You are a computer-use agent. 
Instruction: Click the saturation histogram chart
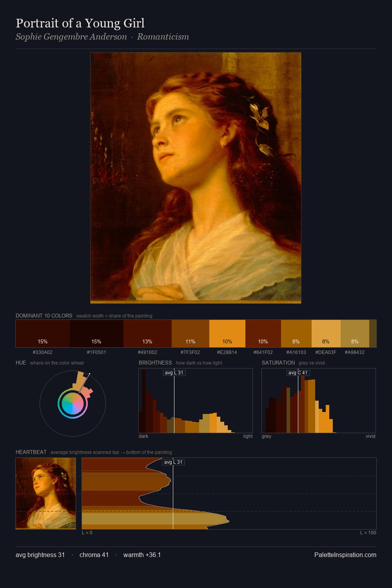tap(319, 401)
